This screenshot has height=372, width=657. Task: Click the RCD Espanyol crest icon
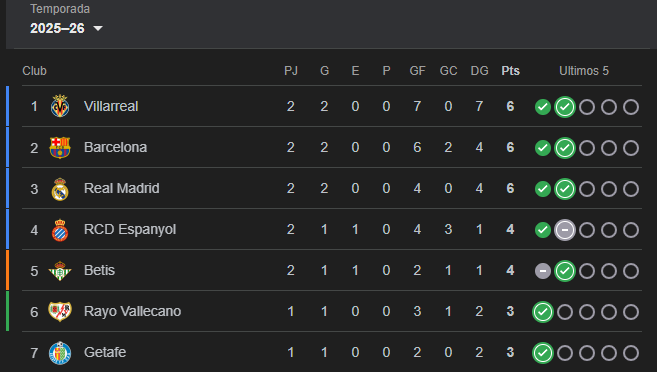point(60,230)
